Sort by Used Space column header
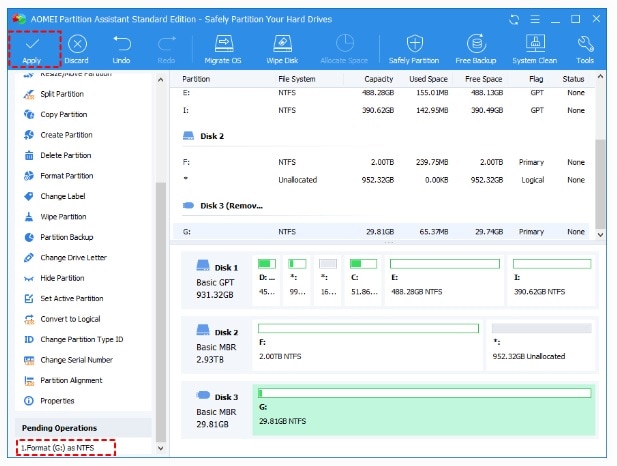The image size is (617, 466). point(428,79)
